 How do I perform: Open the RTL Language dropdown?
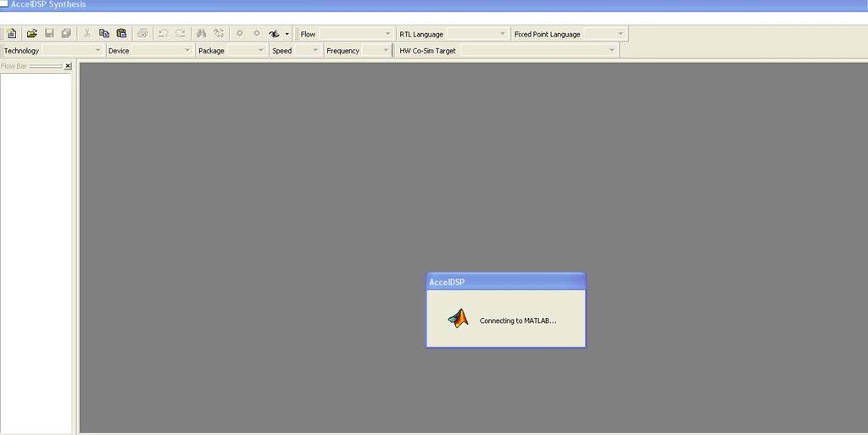coord(476,34)
